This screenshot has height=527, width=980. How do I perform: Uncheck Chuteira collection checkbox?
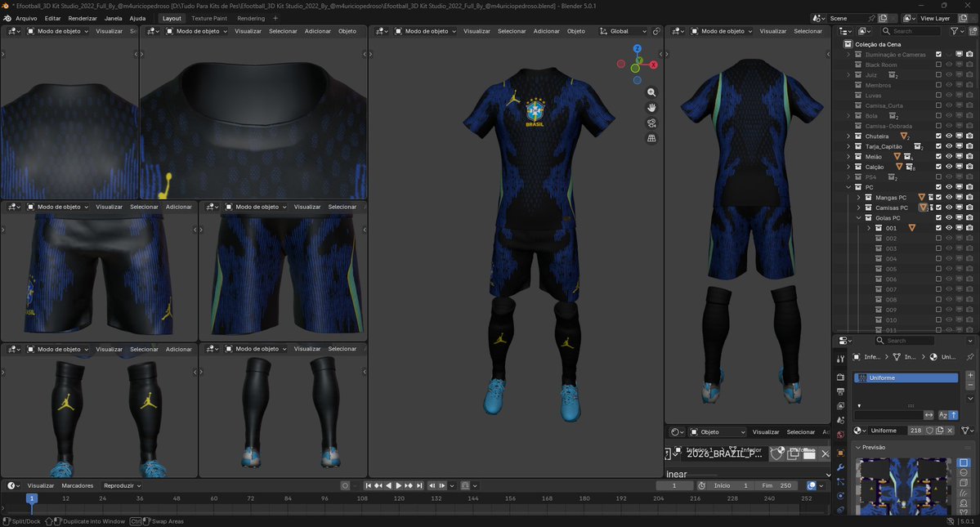(938, 136)
